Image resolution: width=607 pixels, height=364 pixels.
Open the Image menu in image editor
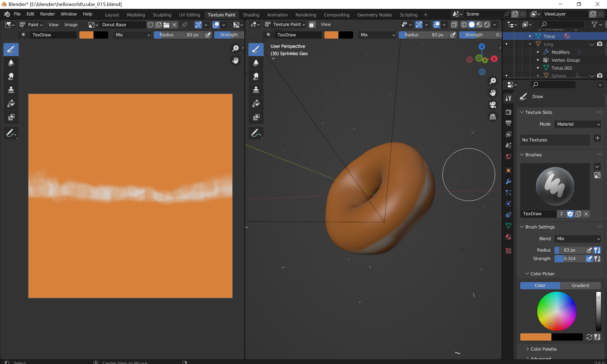pyautogui.click(x=71, y=25)
